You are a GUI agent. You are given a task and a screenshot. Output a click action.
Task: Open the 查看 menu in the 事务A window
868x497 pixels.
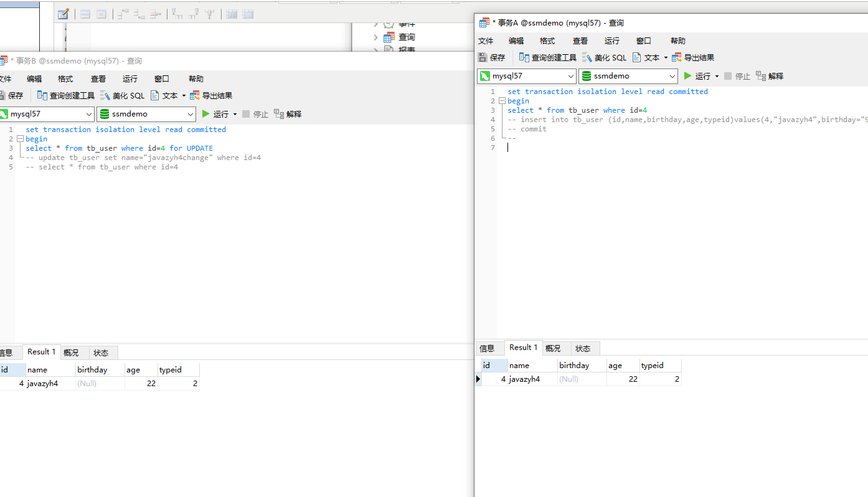pyautogui.click(x=580, y=40)
